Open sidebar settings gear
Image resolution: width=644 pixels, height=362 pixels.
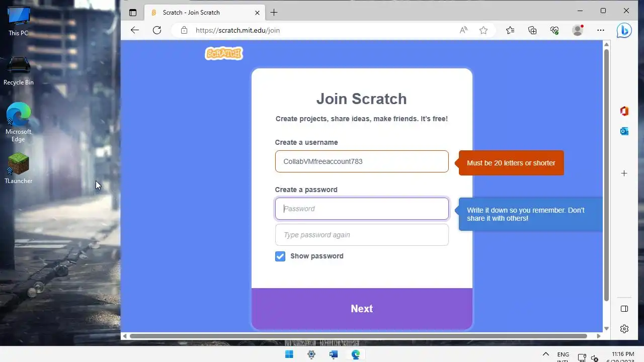(624, 329)
